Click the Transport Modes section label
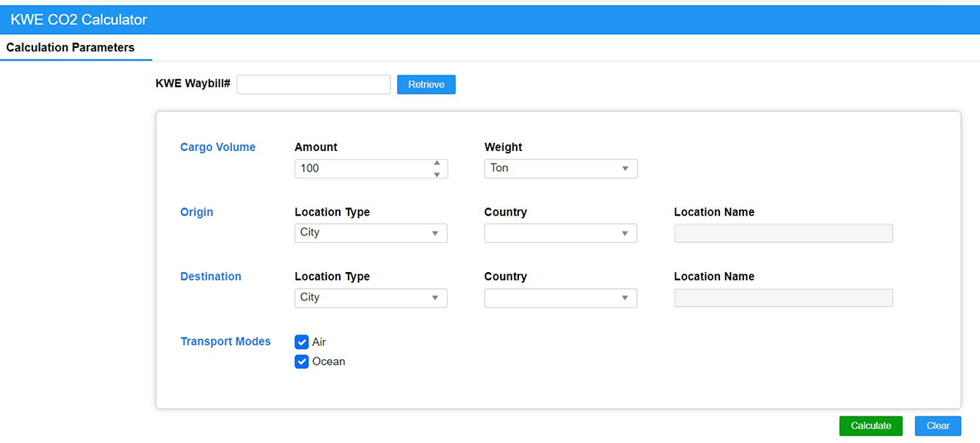Viewport: 980px width, 443px height. [226, 341]
